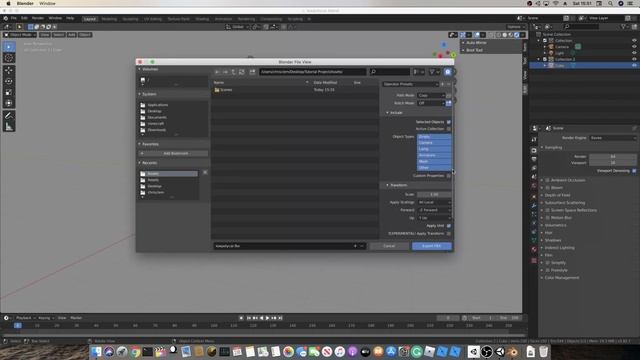Add operator preset with plus icon
Image resolution: width=640 pixels, height=360 pixels.
442,84
